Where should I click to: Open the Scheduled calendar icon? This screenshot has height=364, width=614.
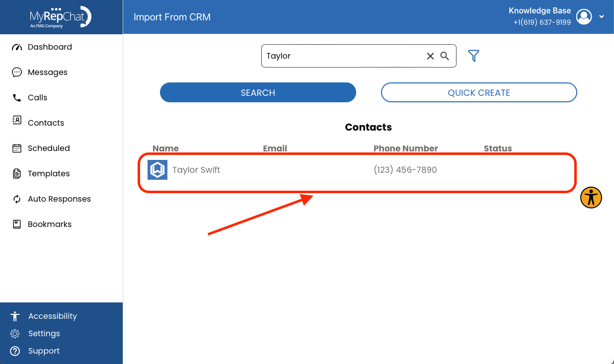click(17, 148)
